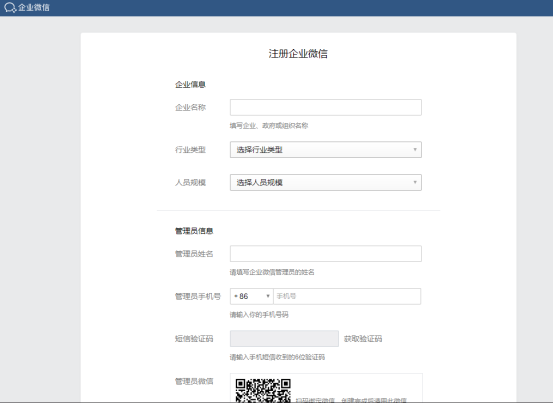
Task: Click the 获取验证码 link
Action: pyautogui.click(x=363, y=339)
